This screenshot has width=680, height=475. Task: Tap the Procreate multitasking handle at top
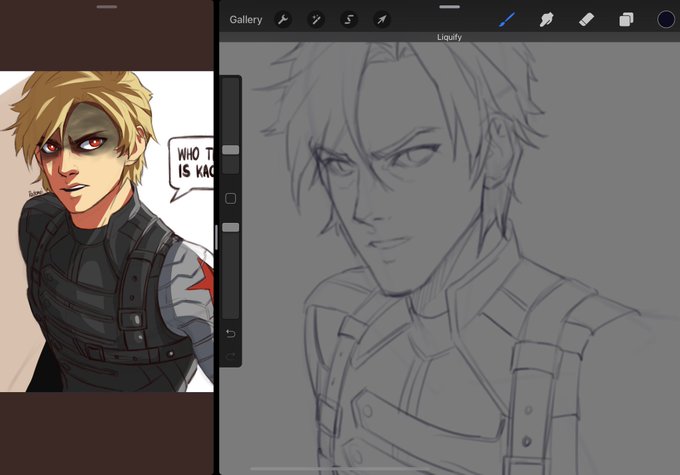click(449, 7)
